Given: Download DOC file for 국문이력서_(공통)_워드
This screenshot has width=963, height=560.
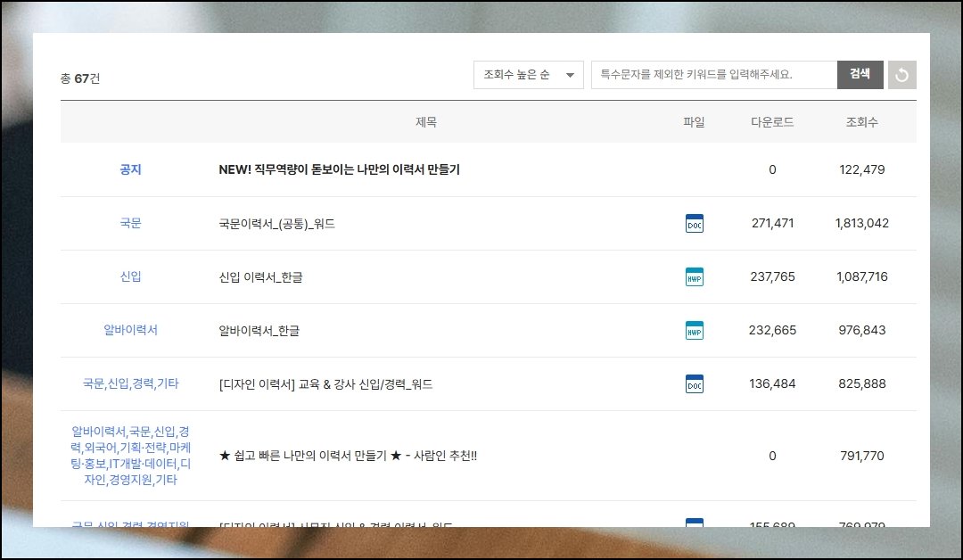Looking at the screenshot, I should pyautogui.click(x=694, y=224).
